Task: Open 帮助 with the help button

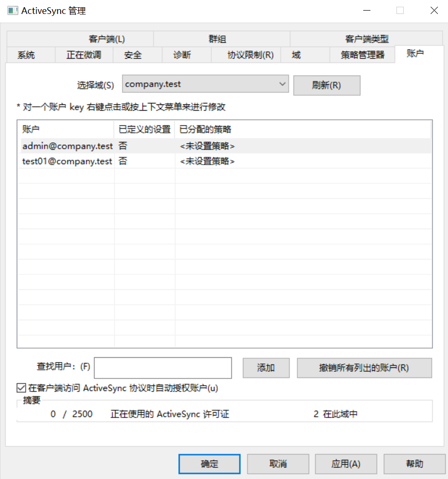Action: 414,464
